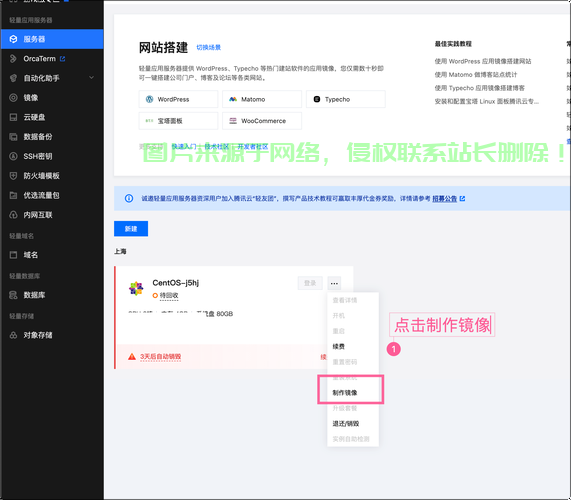
Task: Open tutorial 使用 WordPress 应用镜像搭建网站
Action: pyautogui.click(x=483, y=61)
